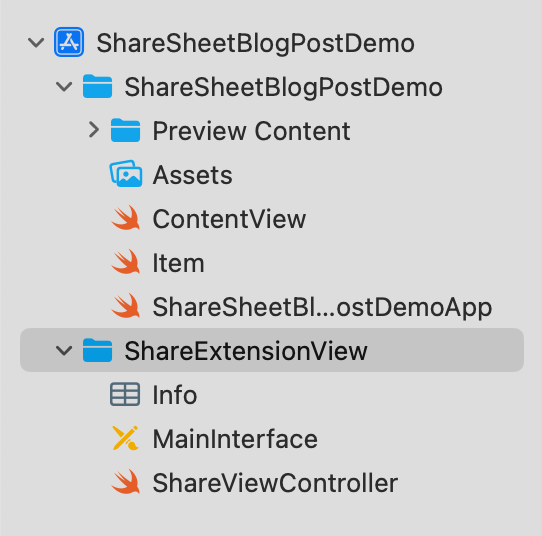Open ShareViewController file label
Image resolution: width=542 pixels, height=536 pixels.
click(x=275, y=483)
